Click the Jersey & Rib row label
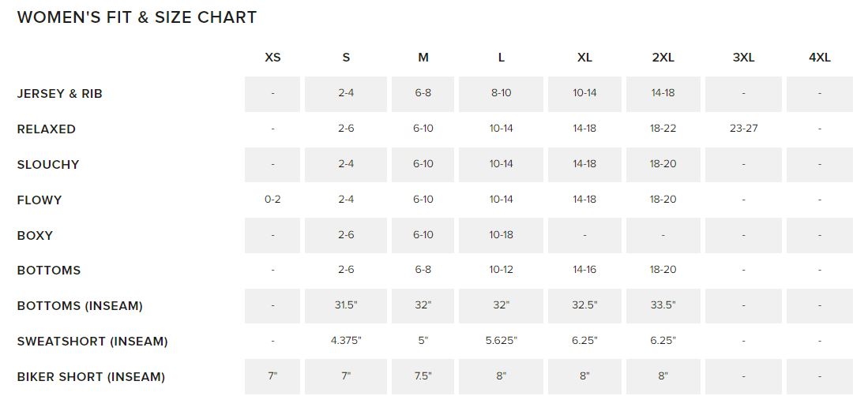The image size is (868, 396). (x=60, y=93)
